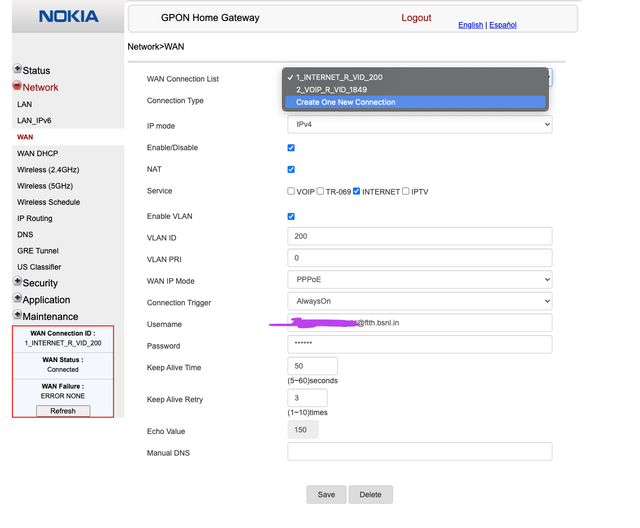This screenshot has width=640, height=528.
Task: Enable the VOIP service checkbox
Action: click(291, 191)
